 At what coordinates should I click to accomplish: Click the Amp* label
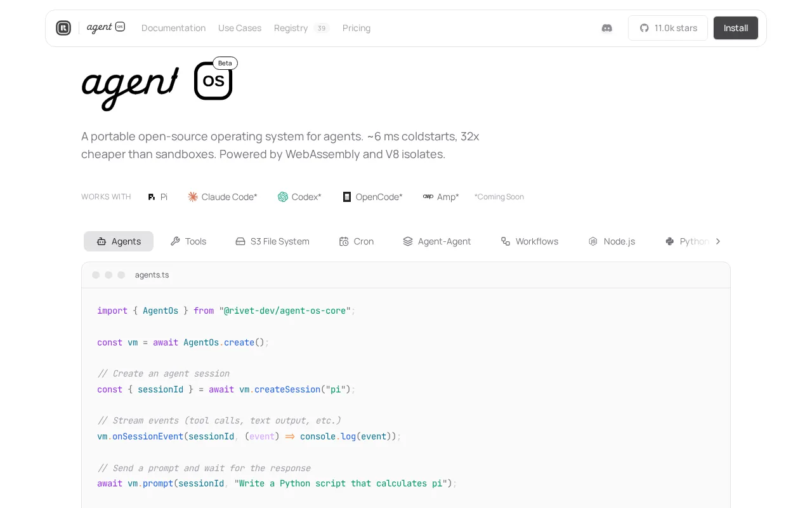448,197
